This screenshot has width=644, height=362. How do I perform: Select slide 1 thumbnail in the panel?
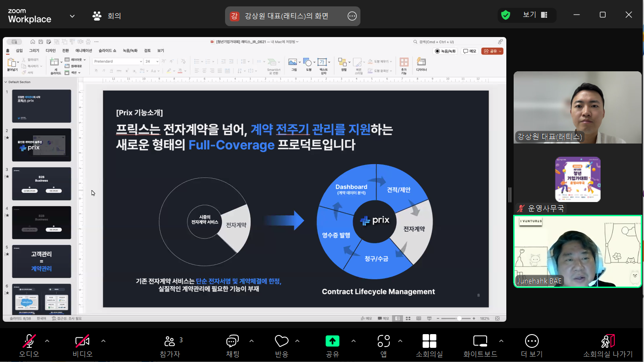[x=42, y=106]
